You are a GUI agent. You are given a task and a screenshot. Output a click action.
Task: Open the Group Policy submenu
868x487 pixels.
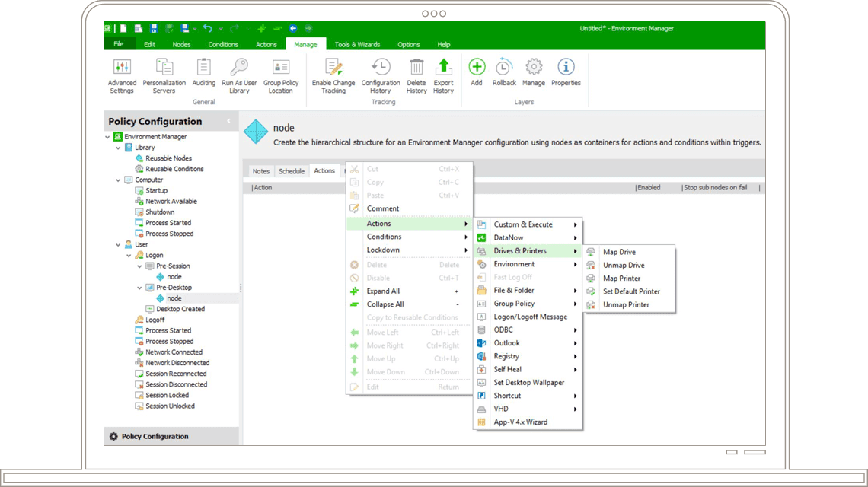pyautogui.click(x=528, y=304)
